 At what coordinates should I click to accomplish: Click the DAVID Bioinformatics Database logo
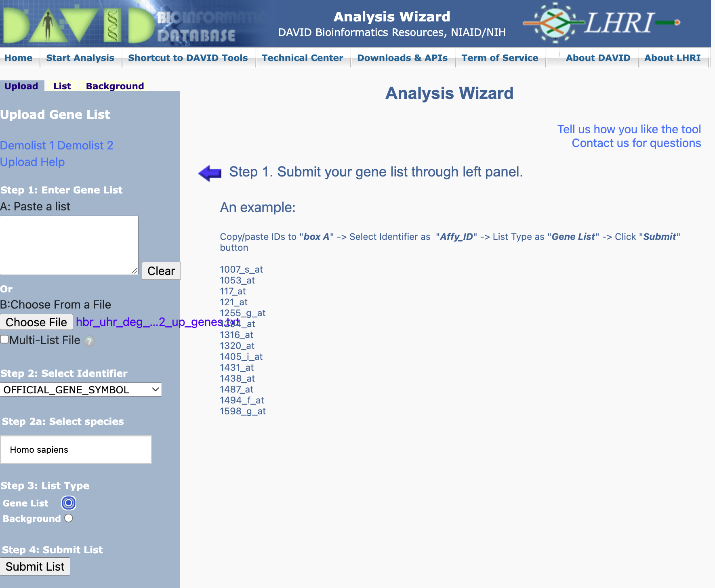[x=121, y=23]
